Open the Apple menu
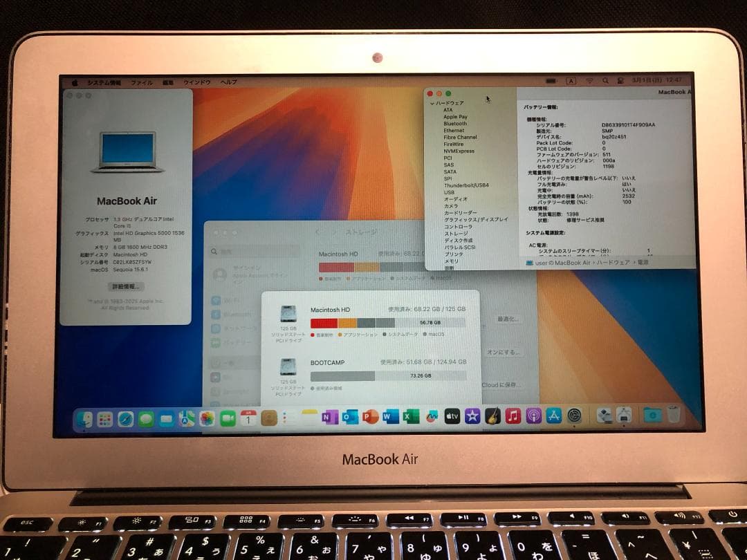This screenshot has height=560, width=747. pyautogui.click(x=75, y=83)
